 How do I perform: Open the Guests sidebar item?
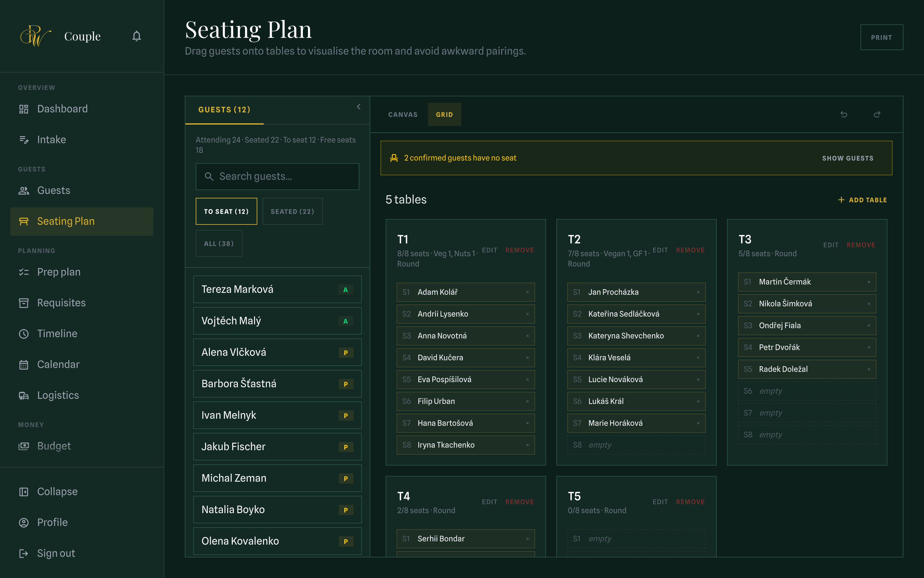[82, 190]
